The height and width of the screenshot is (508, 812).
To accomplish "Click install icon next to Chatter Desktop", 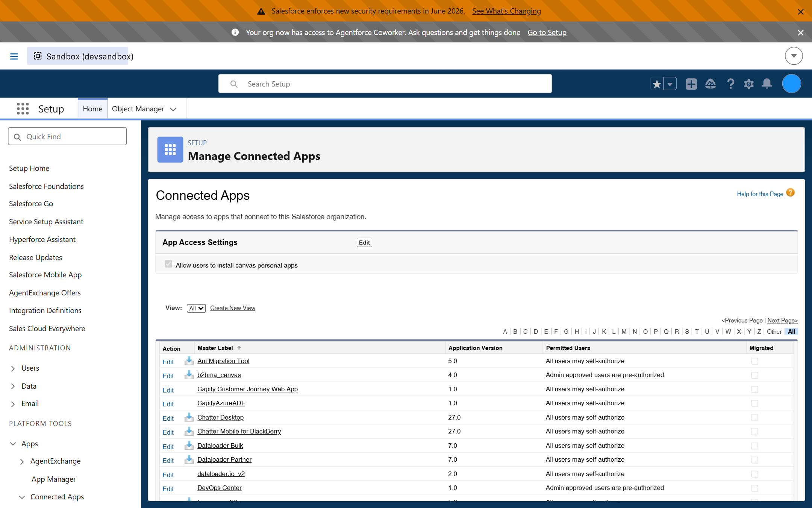I will [189, 417].
